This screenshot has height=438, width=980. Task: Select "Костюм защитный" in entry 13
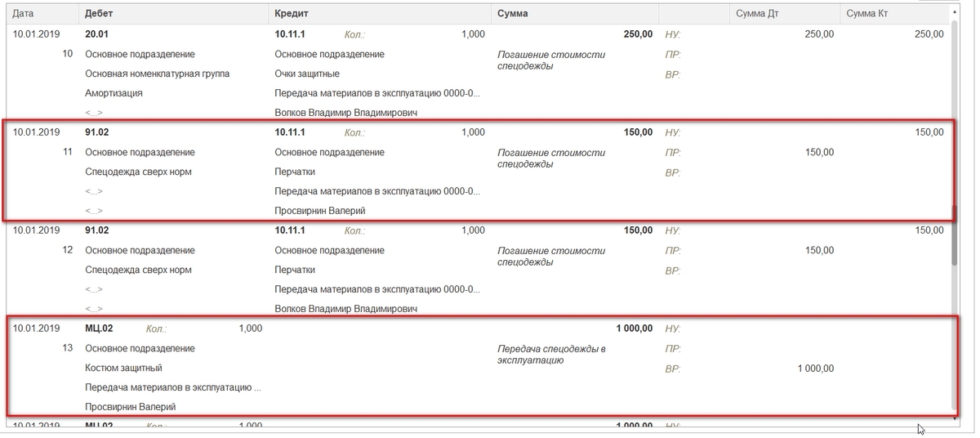[123, 368]
